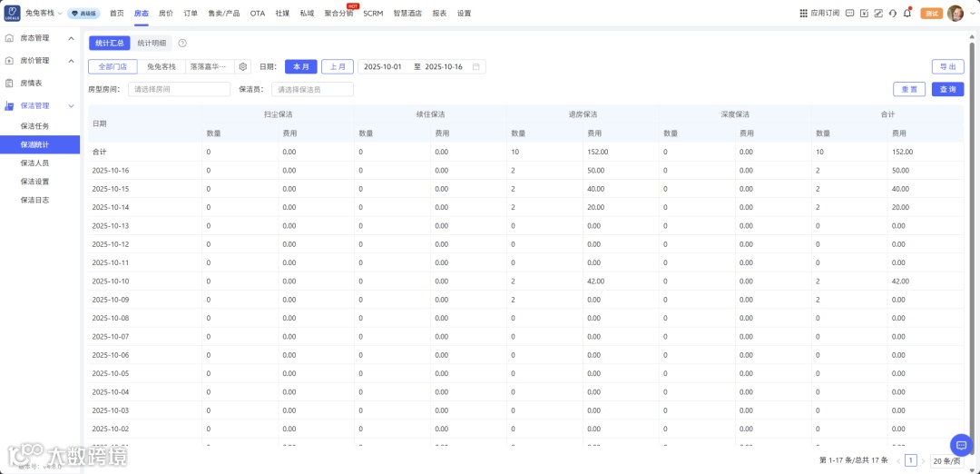Select 全部门店 store filter
The height and width of the screenshot is (474, 980).
[x=113, y=66]
